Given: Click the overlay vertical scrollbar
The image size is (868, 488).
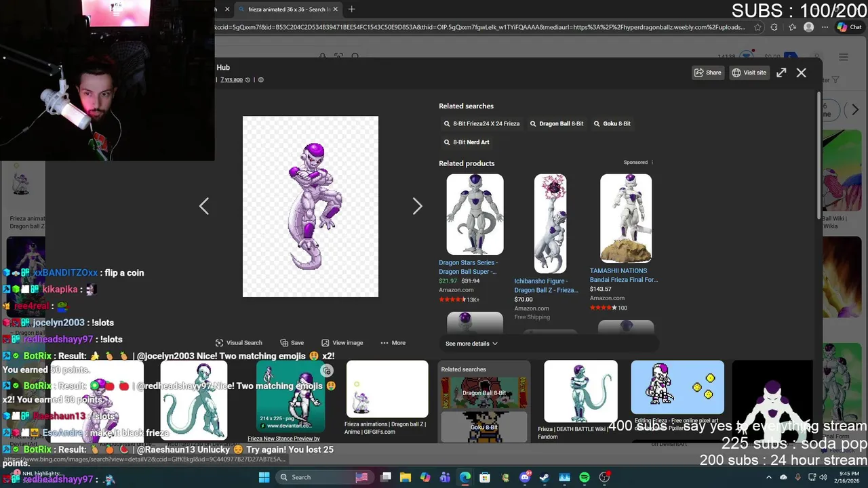Looking at the screenshot, I should pyautogui.click(x=818, y=154).
